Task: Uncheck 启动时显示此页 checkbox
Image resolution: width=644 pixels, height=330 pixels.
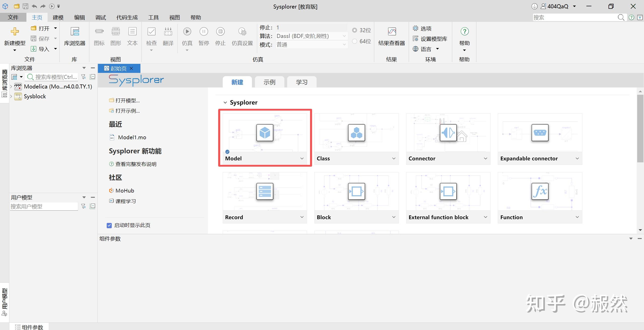Action: [x=109, y=225]
